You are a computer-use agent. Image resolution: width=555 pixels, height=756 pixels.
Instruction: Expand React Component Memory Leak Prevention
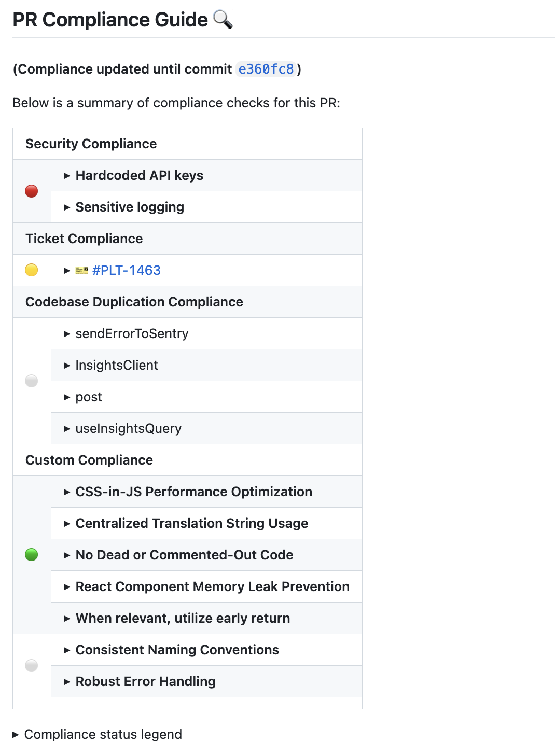(212, 586)
